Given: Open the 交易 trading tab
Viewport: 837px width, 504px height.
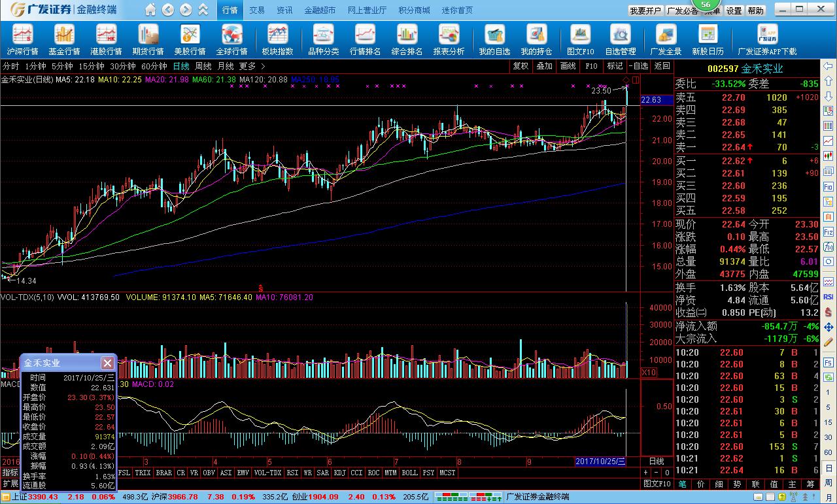Looking at the screenshot, I should pyautogui.click(x=257, y=10).
